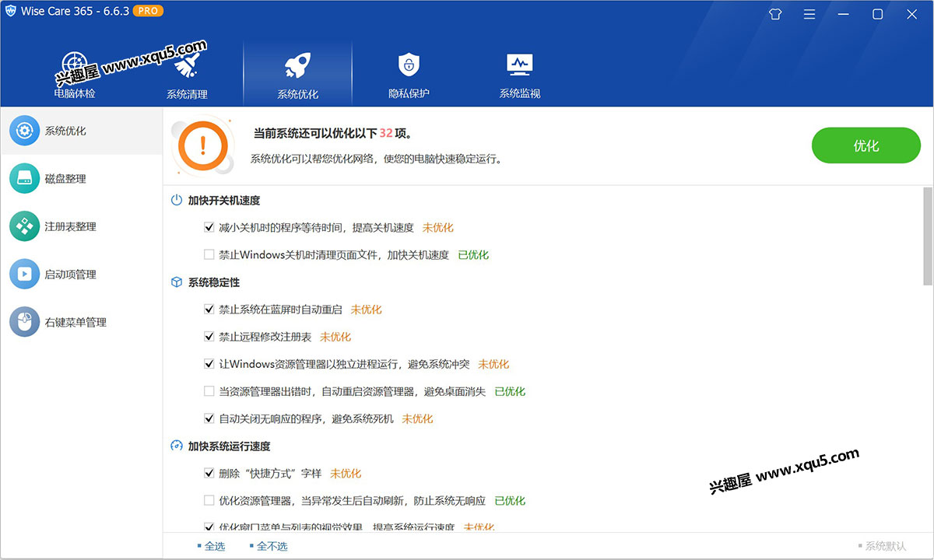
Task: Click the 启动项管理 play icon in sidebar
Action: pyautogui.click(x=24, y=274)
